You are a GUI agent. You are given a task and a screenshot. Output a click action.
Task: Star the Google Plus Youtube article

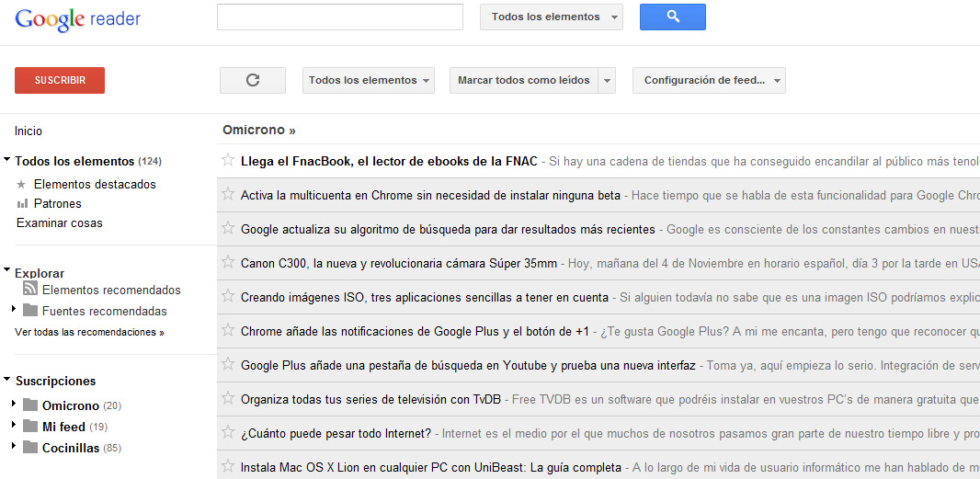(228, 364)
